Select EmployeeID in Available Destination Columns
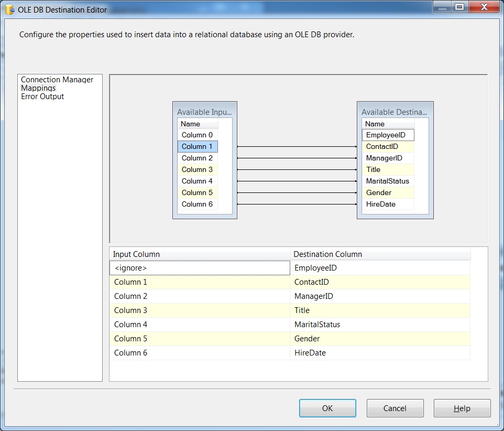This screenshot has height=431, width=504. click(x=387, y=135)
